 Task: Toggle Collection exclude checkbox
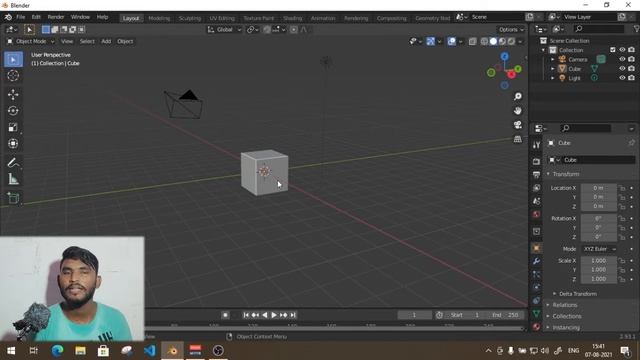[x=613, y=50]
